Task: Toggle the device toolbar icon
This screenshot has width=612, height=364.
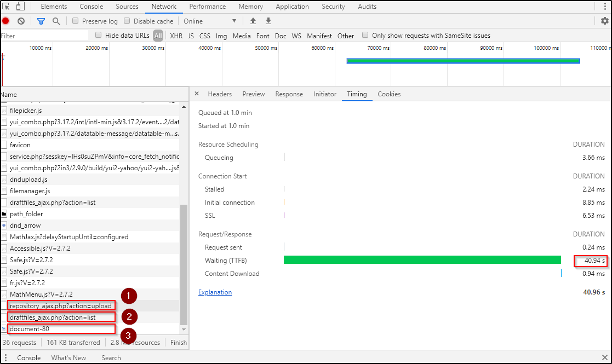Action: [20, 7]
